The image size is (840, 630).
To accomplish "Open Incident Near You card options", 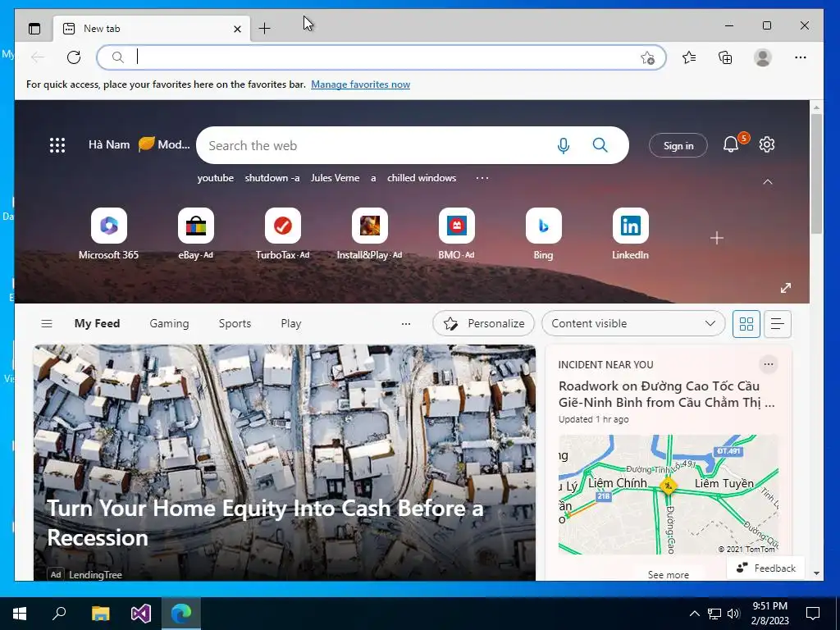I will pyautogui.click(x=768, y=364).
